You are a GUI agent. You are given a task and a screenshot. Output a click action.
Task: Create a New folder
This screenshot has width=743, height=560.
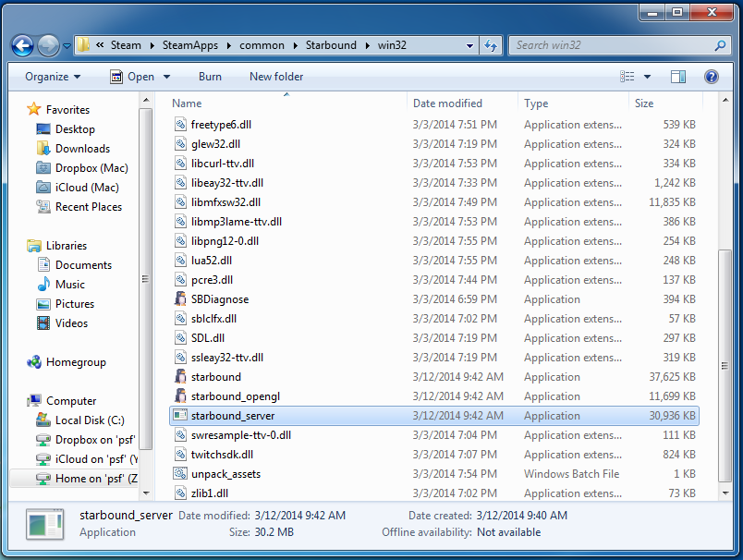pos(276,77)
